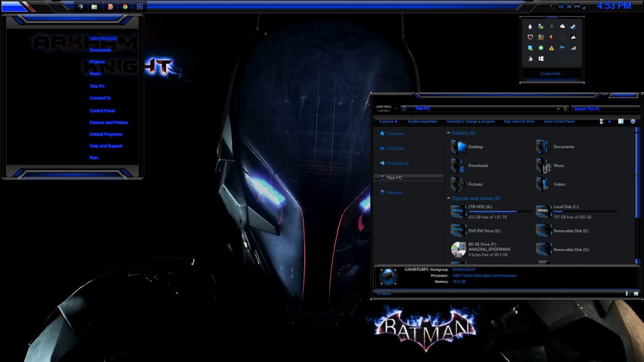Collapse the Folders (6) group
This screenshot has height=362, width=644.
point(449,133)
